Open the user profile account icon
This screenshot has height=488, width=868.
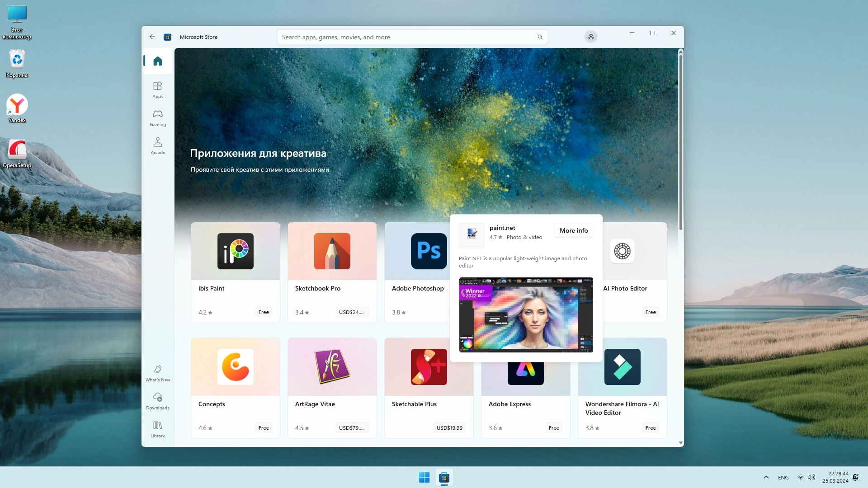[x=590, y=37]
